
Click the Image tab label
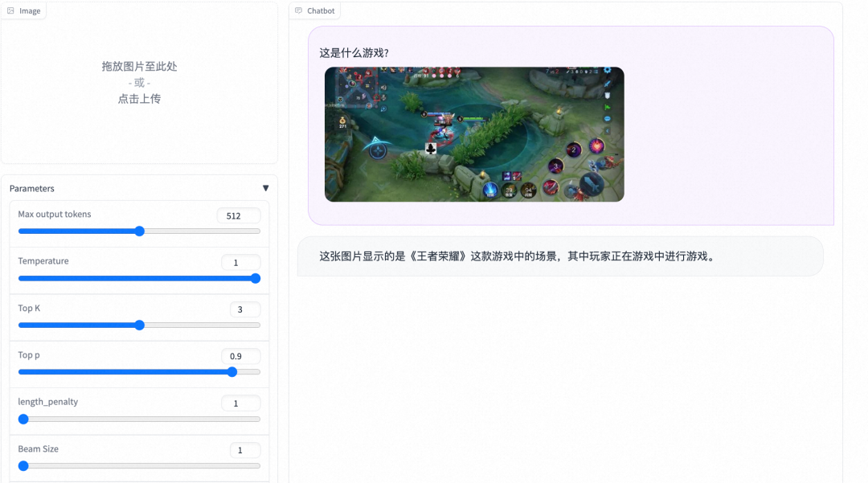(x=30, y=10)
